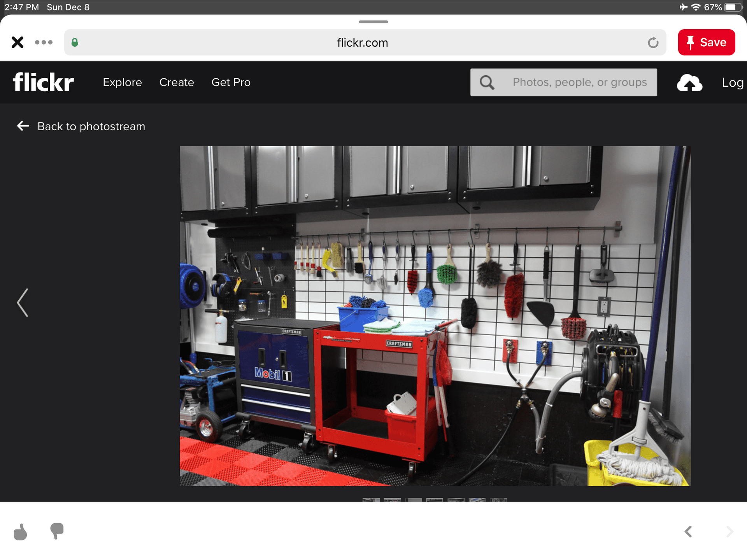Click the cloud upload icon
This screenshot has width=747, height=560.
689,82
